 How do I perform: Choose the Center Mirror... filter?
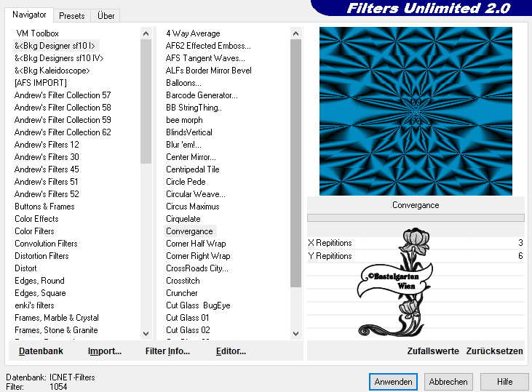pos(191,157)
